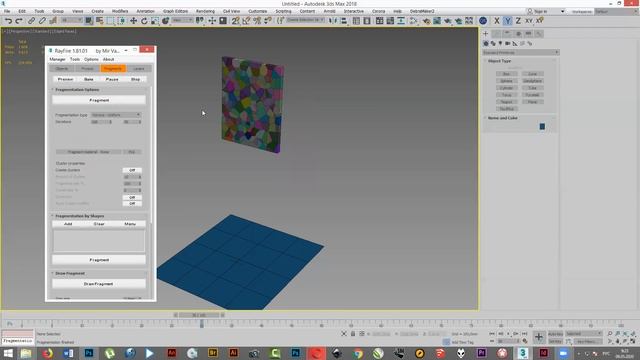Toggle the Y axis constraint
The height and width of the screenshot is (360, 640).
(x=507, y=21)
